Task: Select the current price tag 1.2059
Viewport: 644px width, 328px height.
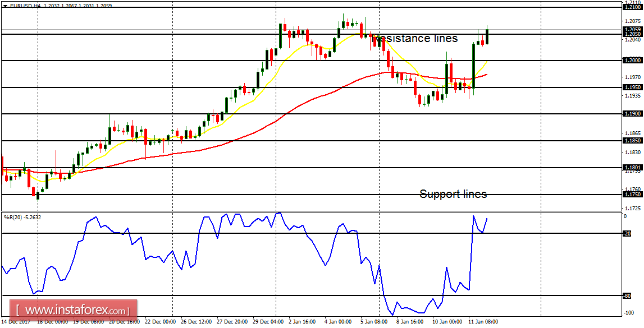Action: tap(633, 29)
